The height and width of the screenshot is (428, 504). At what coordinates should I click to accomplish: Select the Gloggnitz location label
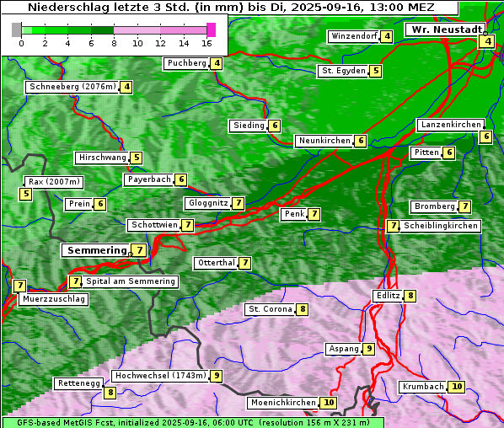(207, 203)
